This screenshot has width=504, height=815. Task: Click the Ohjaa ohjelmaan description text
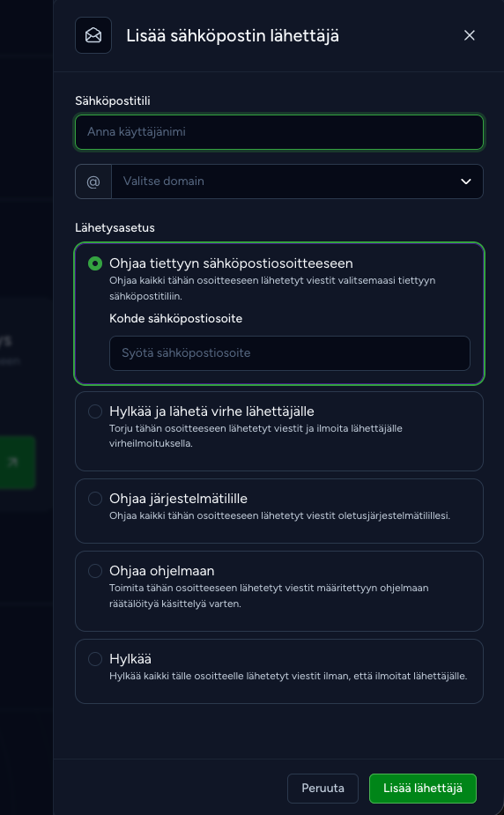(x=269, y=596)
